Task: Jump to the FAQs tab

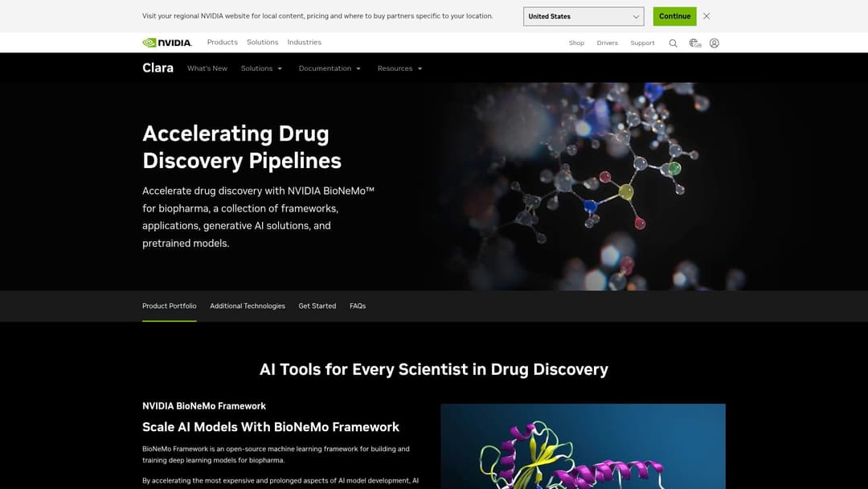Action: pos(358,306)
